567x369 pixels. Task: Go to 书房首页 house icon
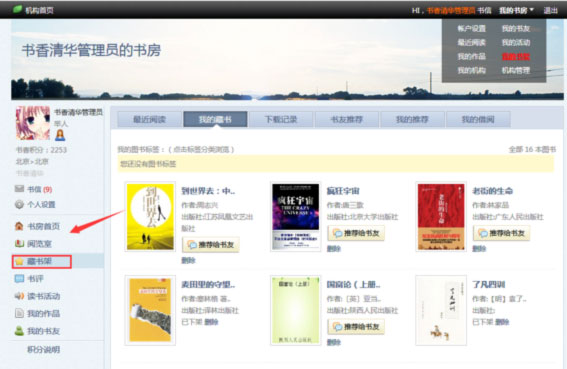19,226
